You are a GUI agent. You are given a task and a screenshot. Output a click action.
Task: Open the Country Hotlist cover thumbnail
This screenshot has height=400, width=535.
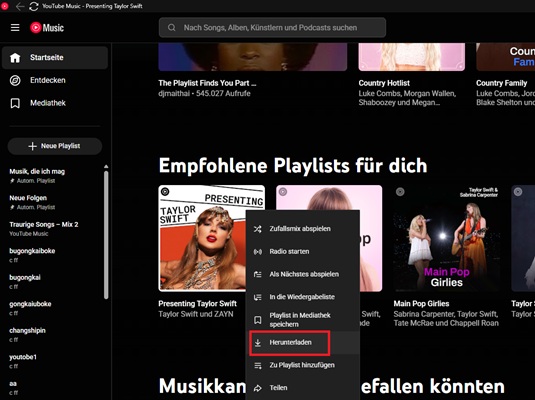[411, 57]
